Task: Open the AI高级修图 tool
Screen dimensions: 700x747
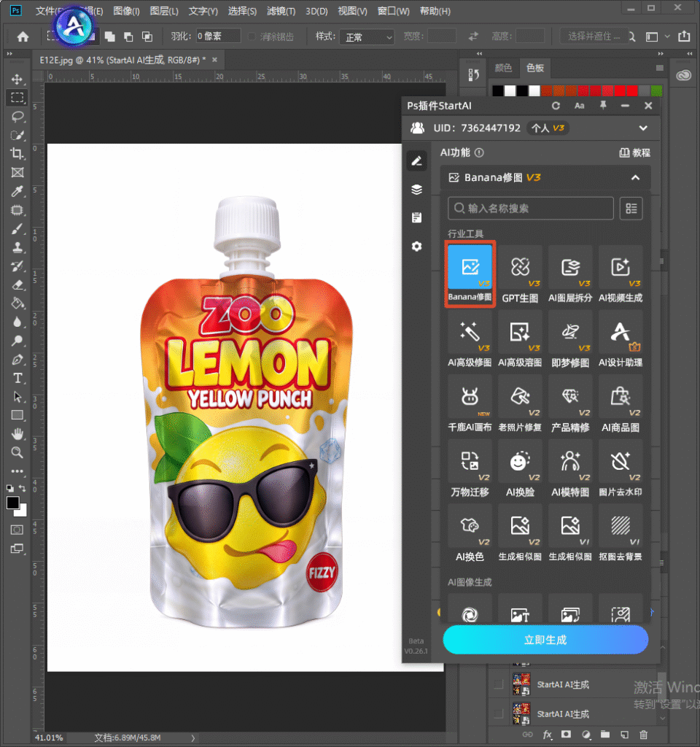Action: point(470,339)
